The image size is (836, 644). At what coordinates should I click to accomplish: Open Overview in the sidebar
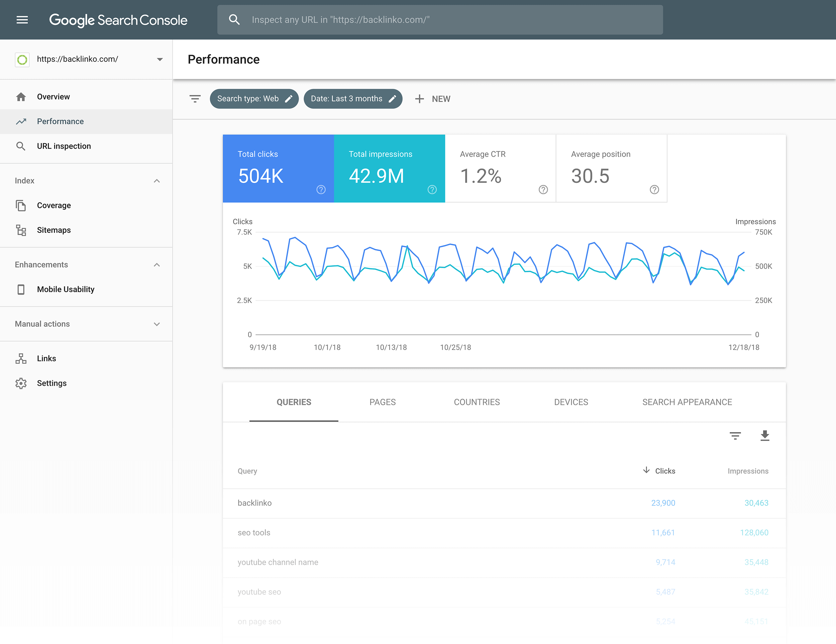[86, 97]
